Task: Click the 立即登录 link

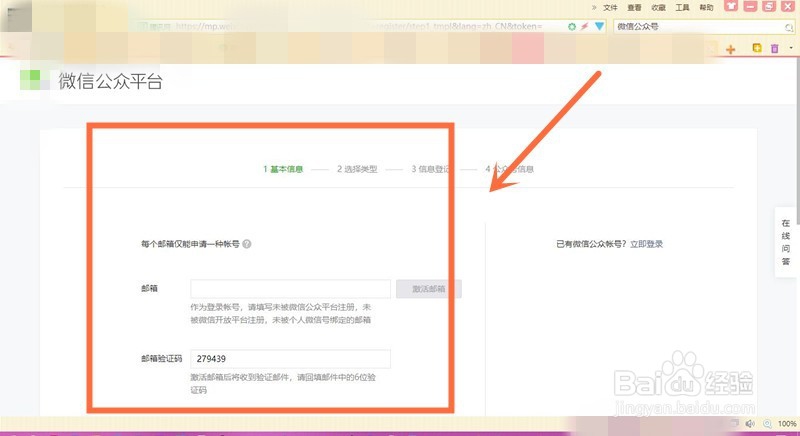Action: pyautogui.click(x=646, y=244)
